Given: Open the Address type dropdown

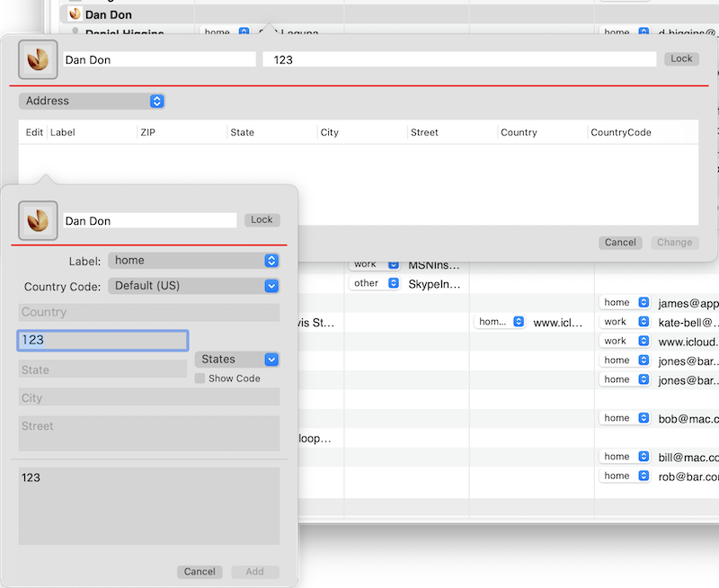Looking at the screenshot, I should [93, 101].
